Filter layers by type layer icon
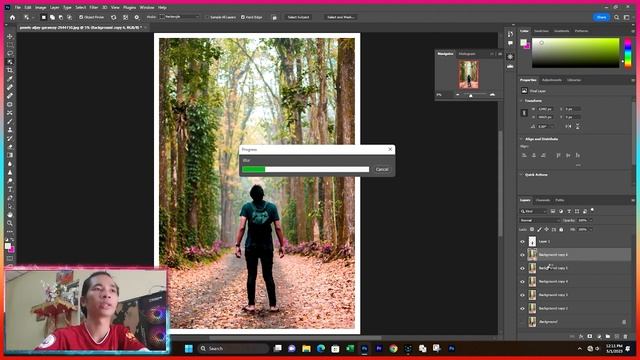 point(569,211)
